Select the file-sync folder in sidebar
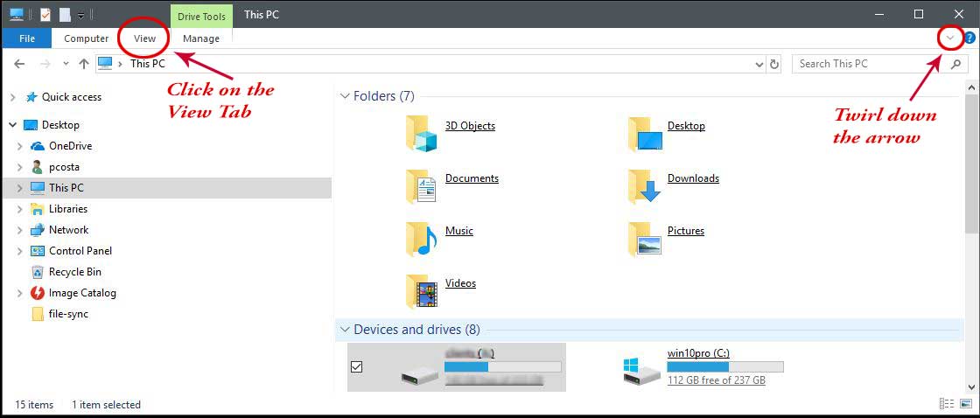The width and height of the screenshot is (980, 418). click(69, 314)
